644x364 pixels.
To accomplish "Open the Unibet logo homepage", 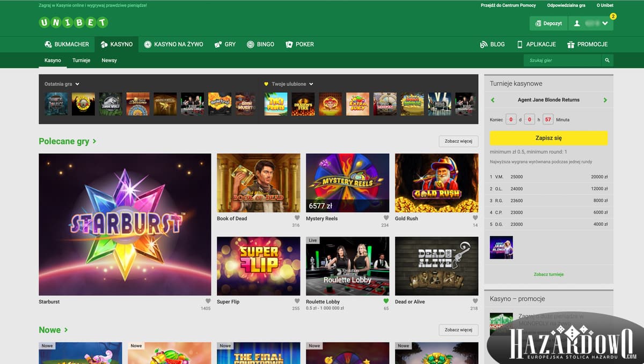I will [x=74, y=23].
